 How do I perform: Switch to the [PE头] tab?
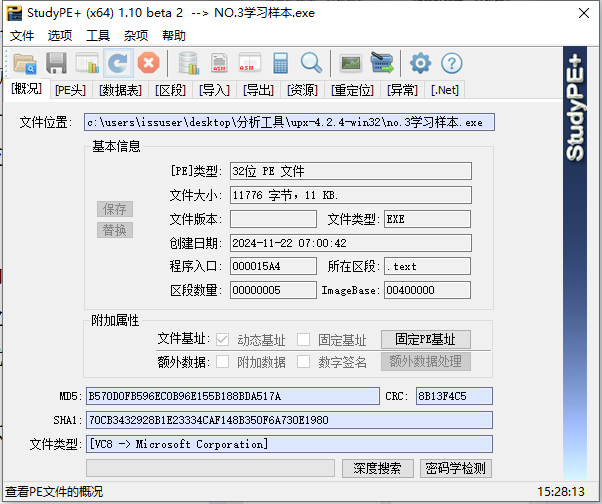[71, 91]
